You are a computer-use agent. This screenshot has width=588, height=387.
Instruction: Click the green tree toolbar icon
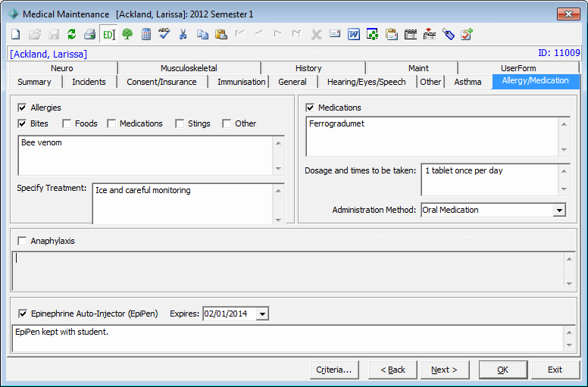pos(127,35)
